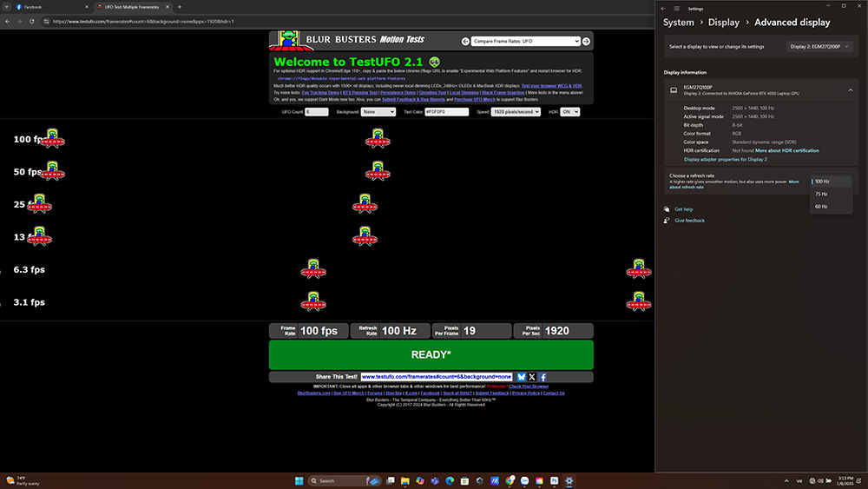Open the Black Frame Insertion link
Screen dimensions: 868x489
pyautogui.click(x=503, y=92)
